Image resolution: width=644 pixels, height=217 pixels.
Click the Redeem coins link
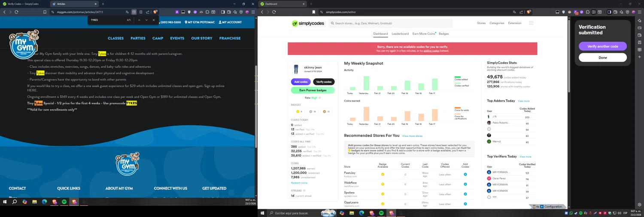[x=299, y=183]
